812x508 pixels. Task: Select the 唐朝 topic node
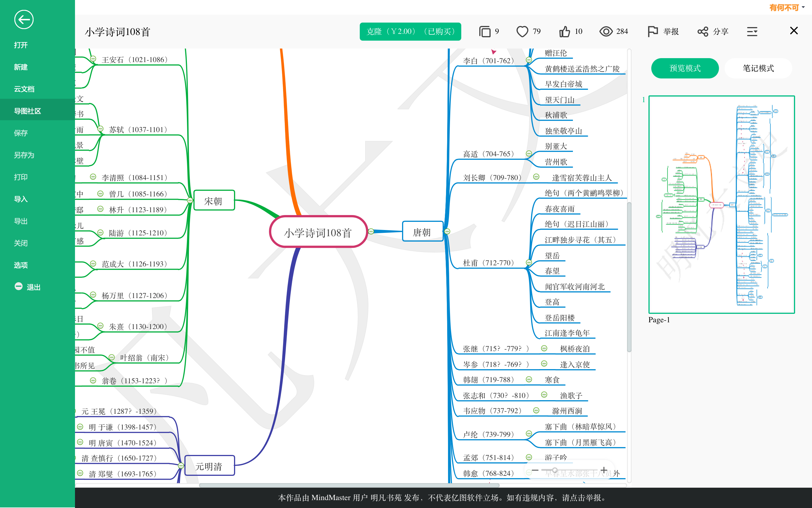pyautogui.click(x=422, y=231)
